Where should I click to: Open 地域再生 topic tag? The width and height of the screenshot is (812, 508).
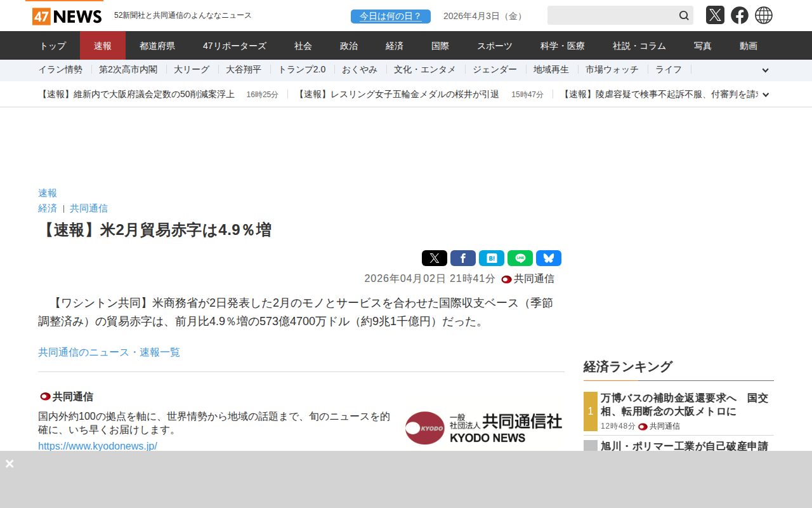pyautogui.click(x=551, y=70)
